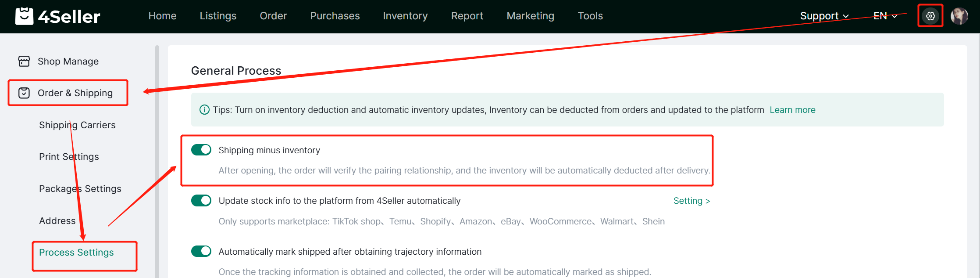Click the Order & Shipping clipboard icon
Image resolution: width=980 pixels, height=278 pixels.
click(x=24, y=93)
